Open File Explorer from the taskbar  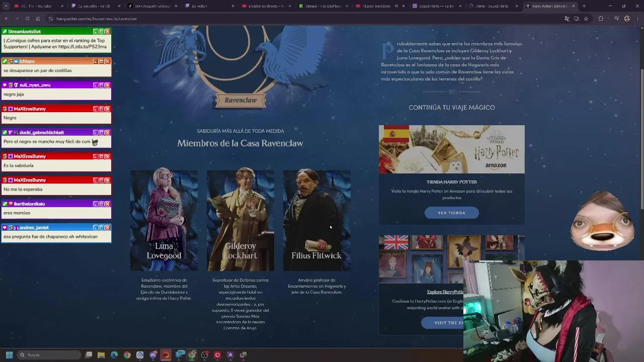[101, 355]
